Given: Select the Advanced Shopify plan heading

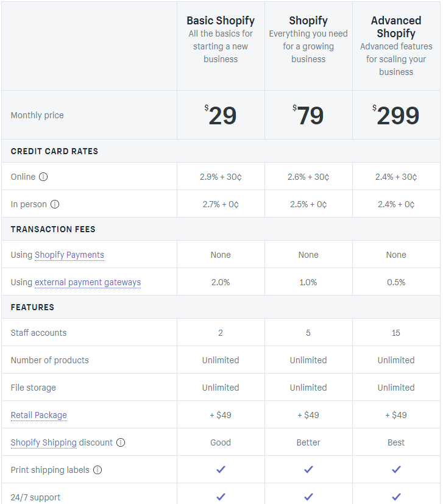Looking at the screenshot, I should point(396,27).
